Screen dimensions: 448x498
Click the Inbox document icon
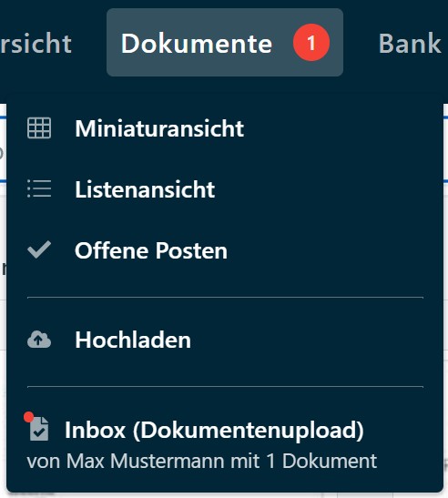39,429
